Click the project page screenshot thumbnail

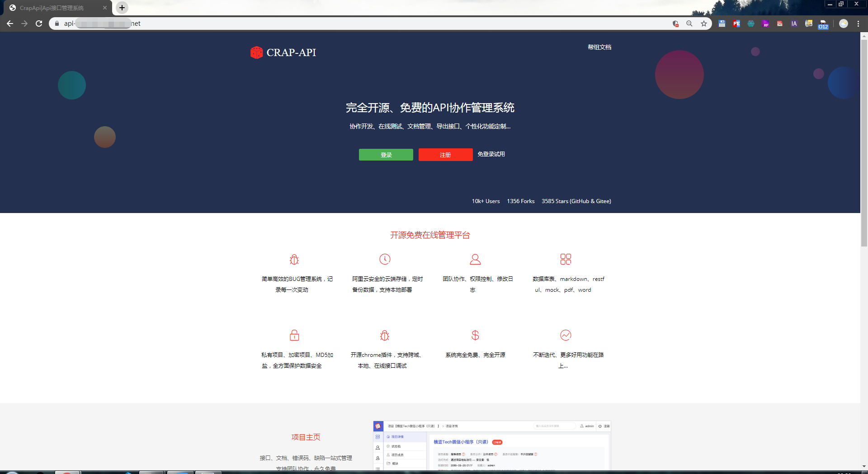[492, 446]
